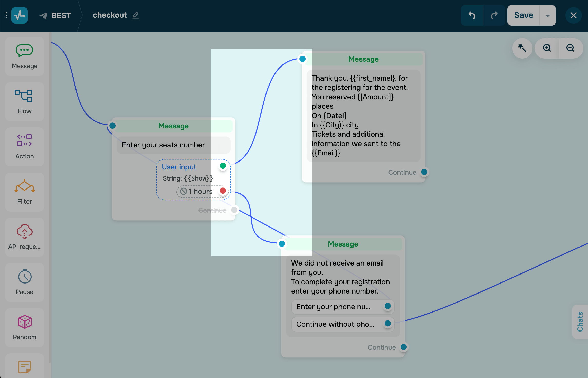Click the undo arrow button
588x378 pixels.
pyautogui.click(x=472, y=15)
